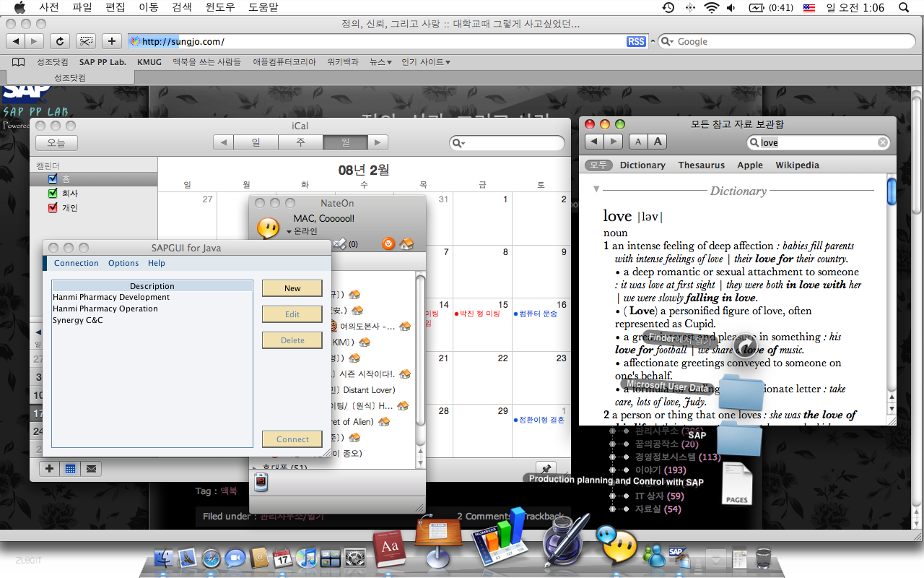
Task: Click NateOn mail envelope icon
Action: 340,244
